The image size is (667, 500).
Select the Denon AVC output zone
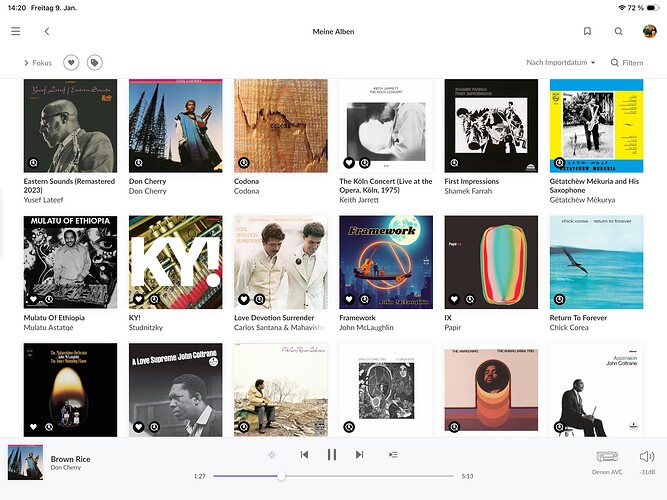pyautogui.click(x=607, y=461)
